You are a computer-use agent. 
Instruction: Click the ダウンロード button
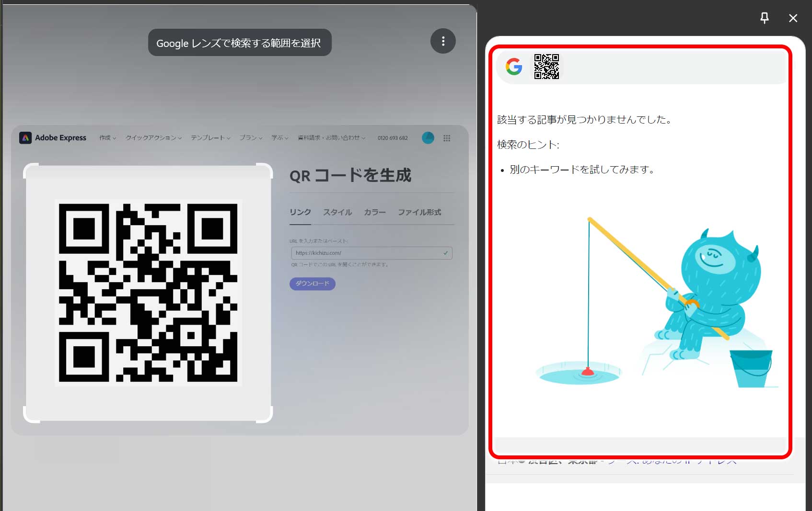(313, 284)
